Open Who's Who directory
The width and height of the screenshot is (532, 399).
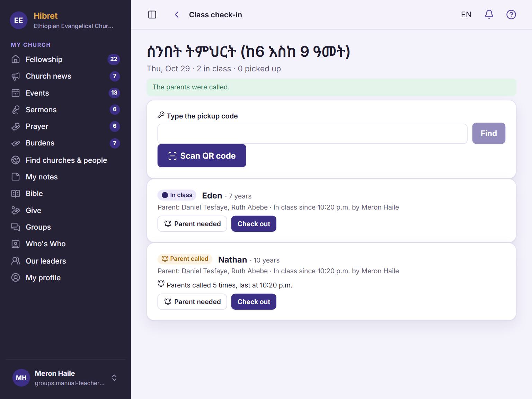point(65,244)
